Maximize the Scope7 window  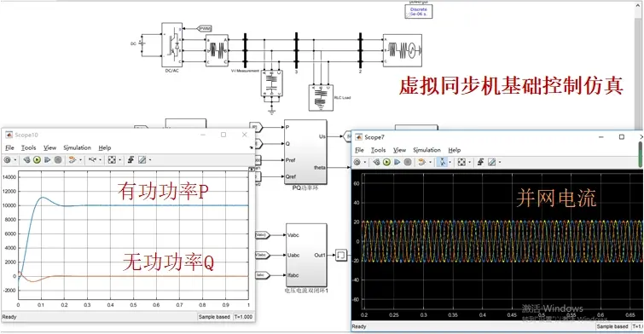tap(622, 136)
